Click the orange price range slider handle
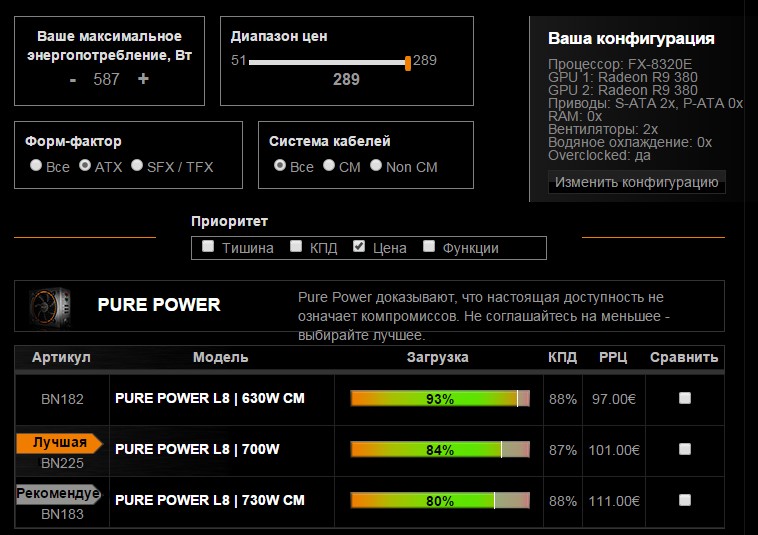 [x=408, y=63]
